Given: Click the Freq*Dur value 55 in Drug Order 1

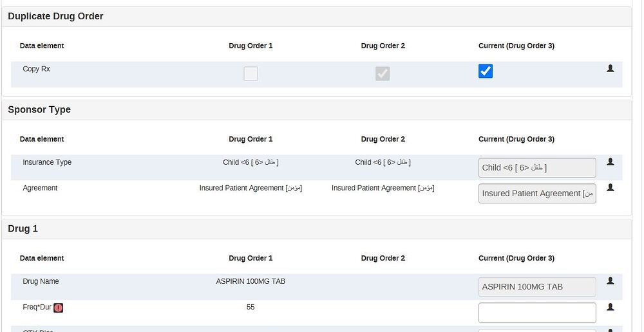Looking at the screenshot, I should [251, 308].
